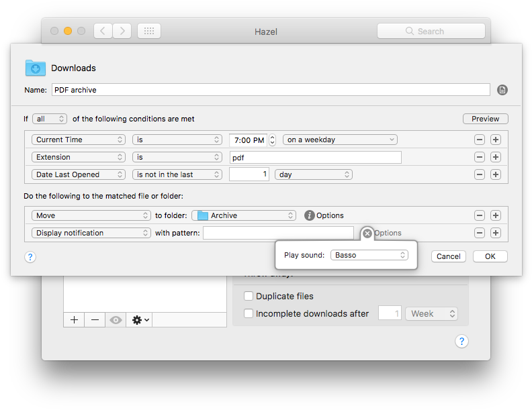Show all preferences grid button
Screen dimensions: 532x410
tap(148, 31)
